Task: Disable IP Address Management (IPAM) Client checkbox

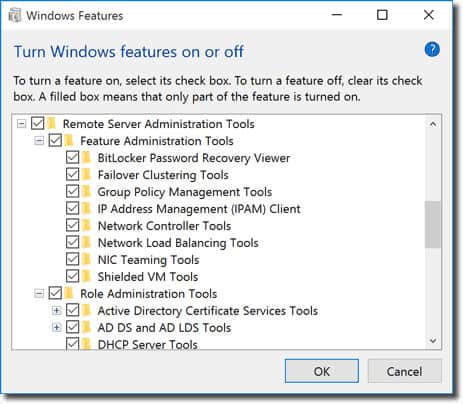Action: tap(72, 209)
